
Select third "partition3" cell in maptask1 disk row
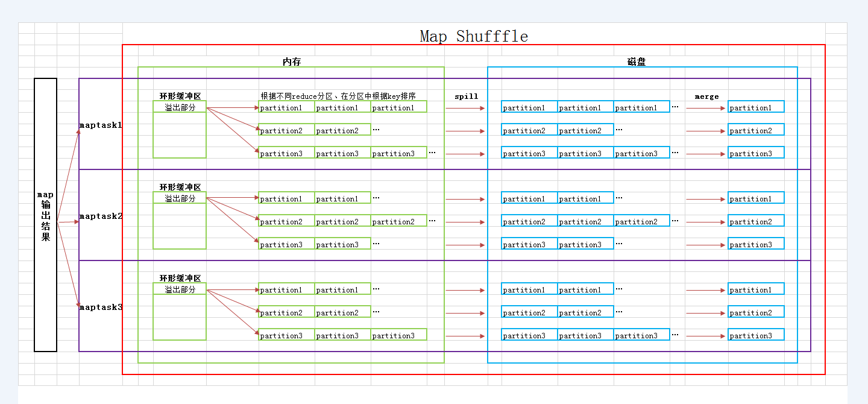tap(641, 153)
